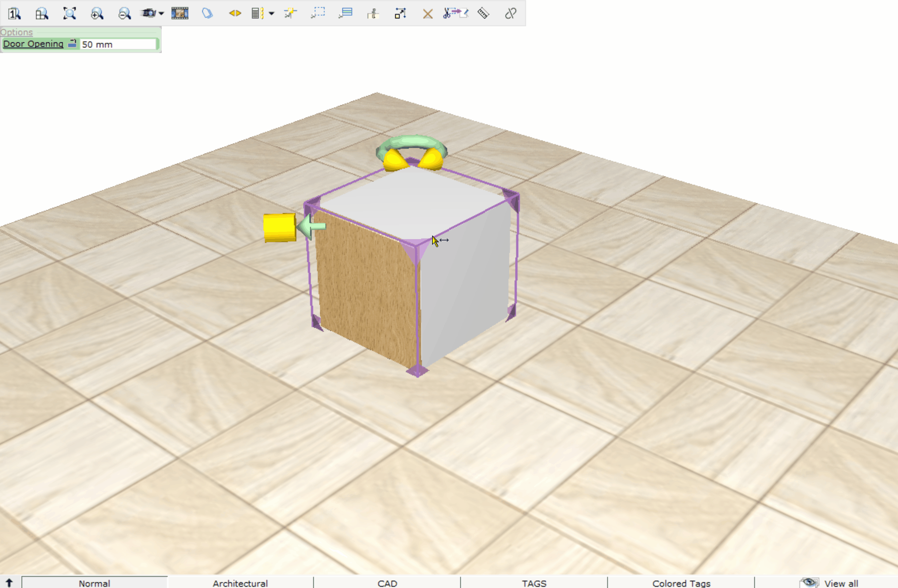Open the camera dropdown arrow
The height and width of the screenshot is (588, 898).
point(161,13)
